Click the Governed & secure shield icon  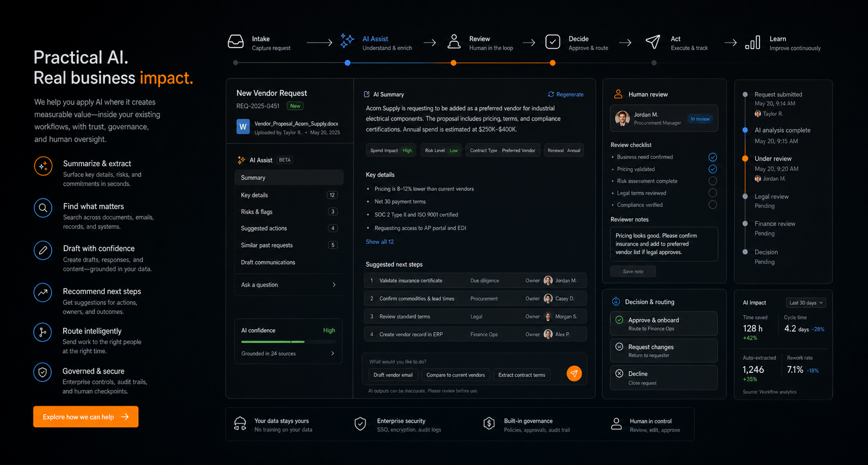click(43, 372)
